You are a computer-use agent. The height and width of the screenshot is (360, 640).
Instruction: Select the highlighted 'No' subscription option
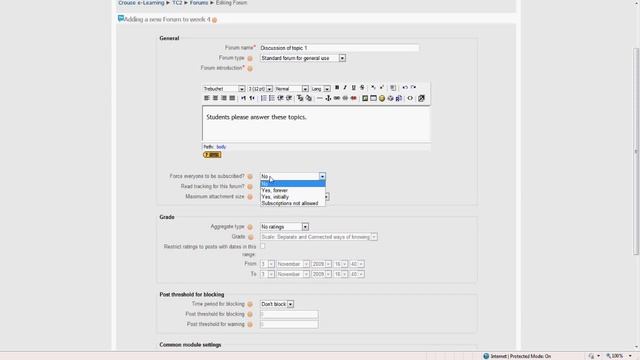point(293,184)
